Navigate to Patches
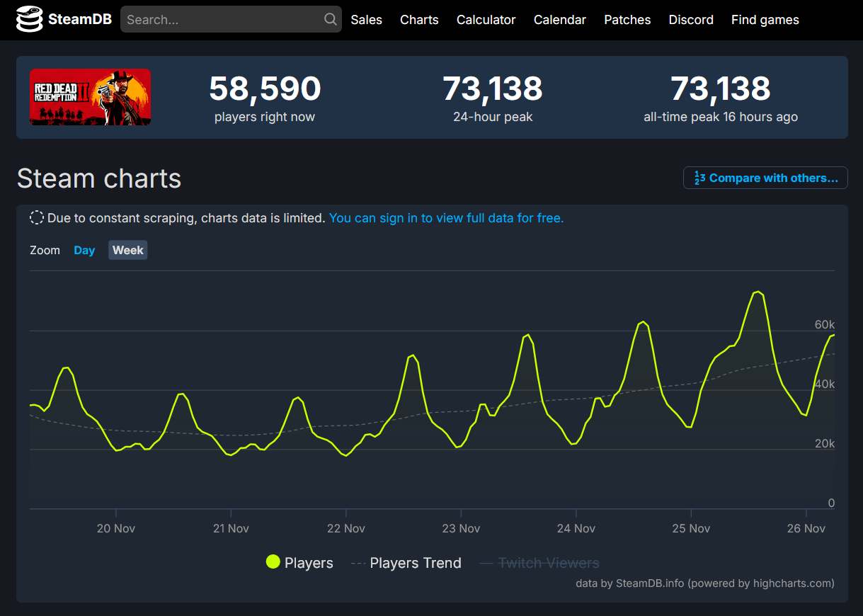The width and height of the screenshot is (863, 616). pos(627,20)
